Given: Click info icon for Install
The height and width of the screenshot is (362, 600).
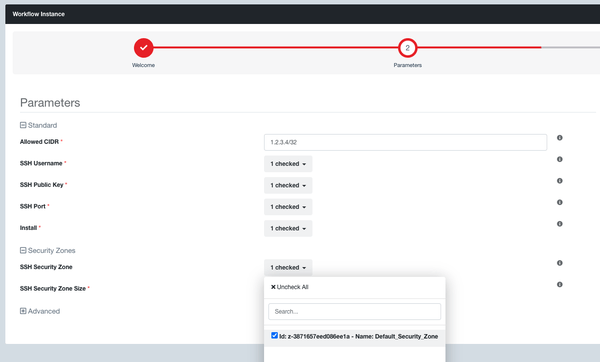Looking at the screenshot, I should click(559, 223).
